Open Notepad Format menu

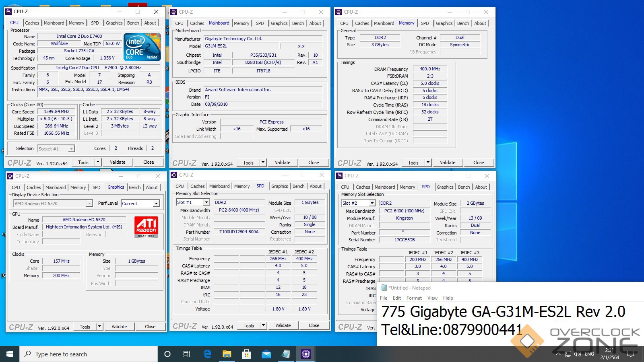click(414, 298)
